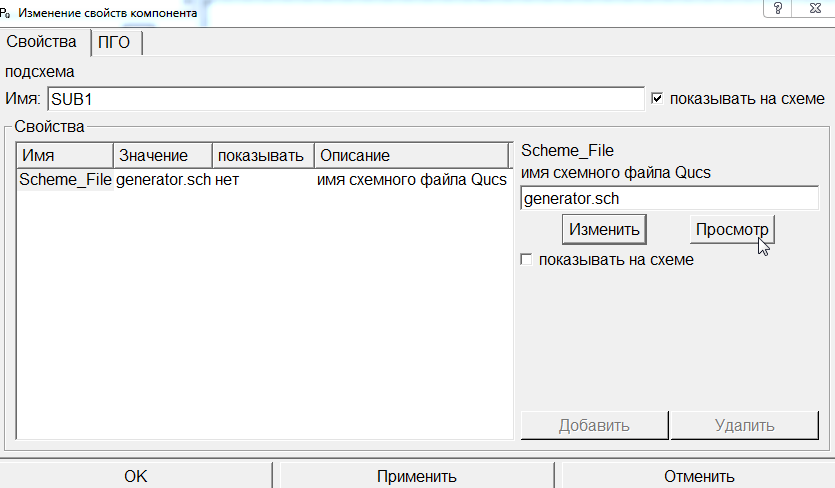This screenshot has height=488, width=835.
Task: Click the generator.sch text input field
Action: click(669, 198)
